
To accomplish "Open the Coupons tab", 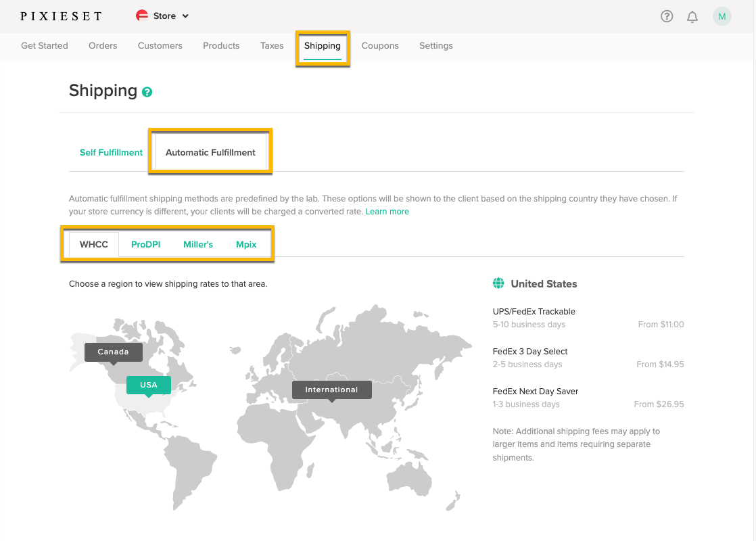I will pyautogui.click(x=380, y=46).
